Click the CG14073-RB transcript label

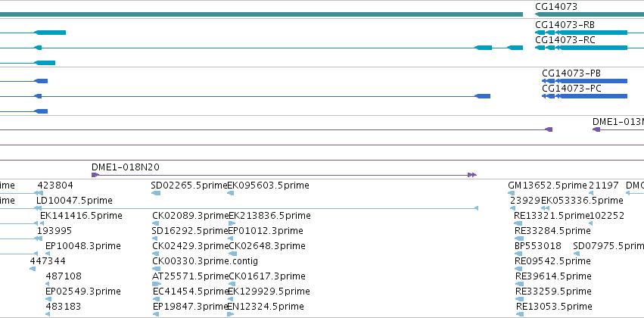565,25
